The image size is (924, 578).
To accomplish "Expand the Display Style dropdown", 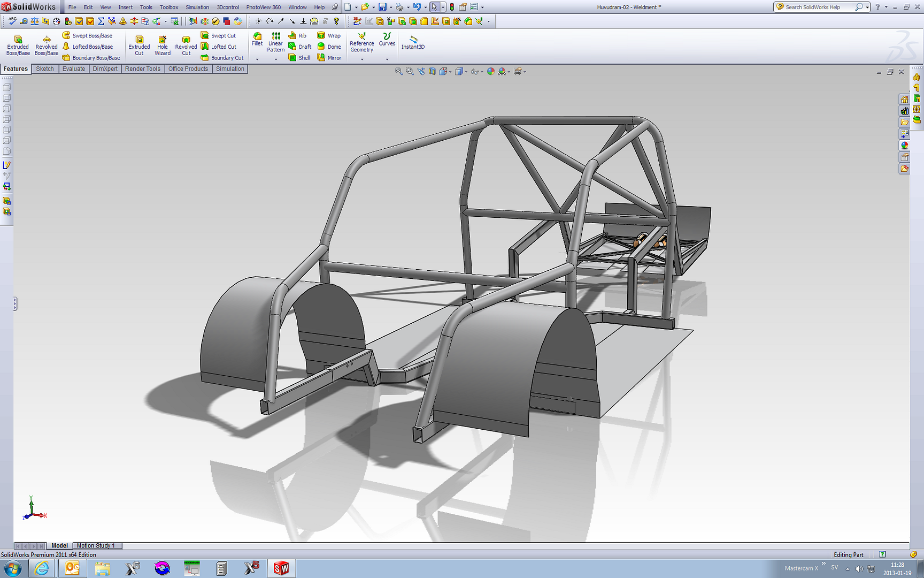I will (x=466, y=72).
